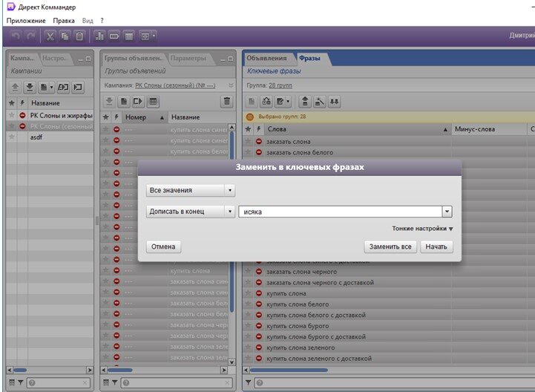535x392 pixels.
Task: Open dropdown arrow beside edit pencil icon
Action: point(288,102)
